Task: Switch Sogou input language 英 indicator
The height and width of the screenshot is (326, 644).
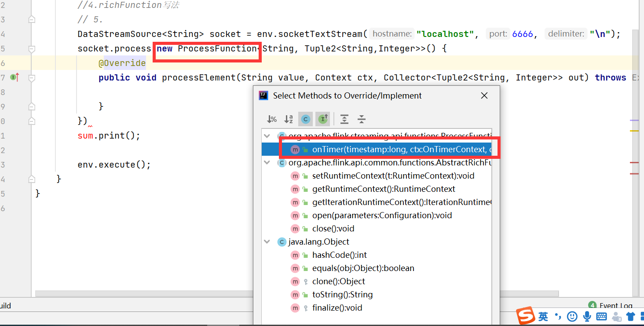Action: 543,316
